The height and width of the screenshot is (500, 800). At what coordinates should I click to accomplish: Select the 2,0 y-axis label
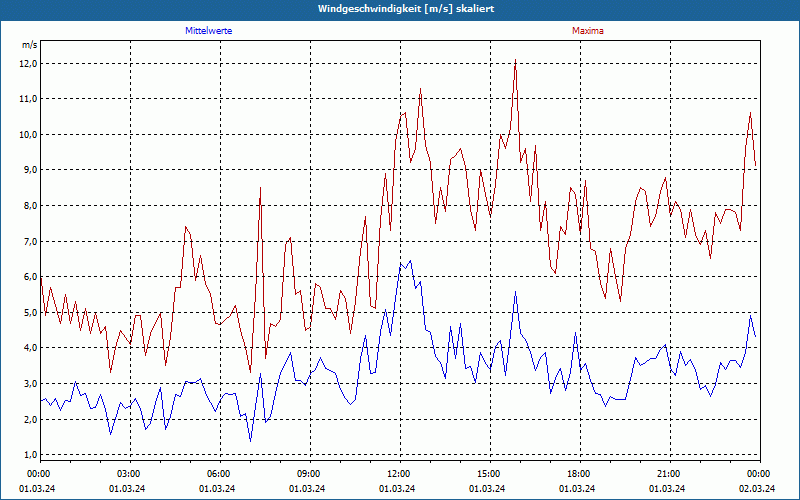coord(30,419)
